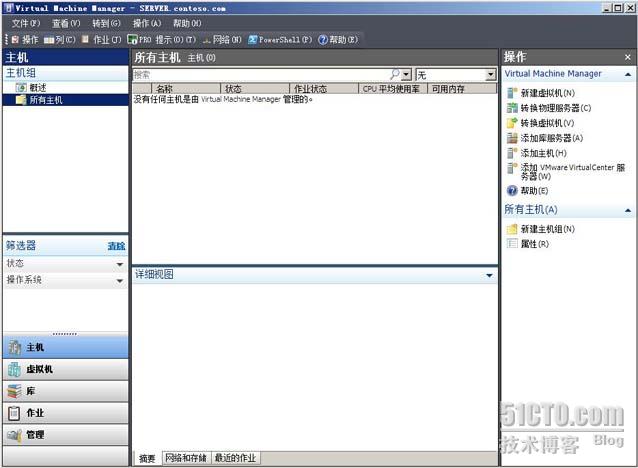Close the 操作 actions pane
Image resolution: width=638 pixels, height=468 pixels.
(627, 57)
